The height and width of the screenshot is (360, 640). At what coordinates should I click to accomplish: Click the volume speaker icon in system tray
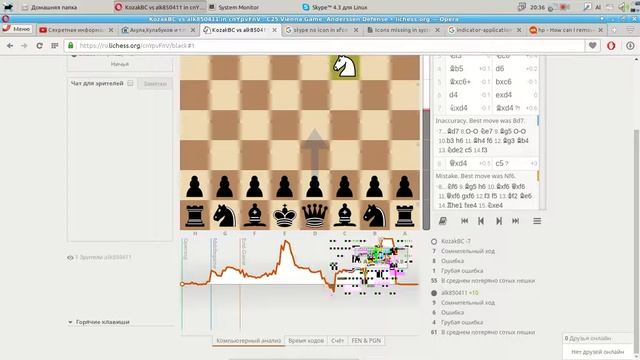[622, 7]
